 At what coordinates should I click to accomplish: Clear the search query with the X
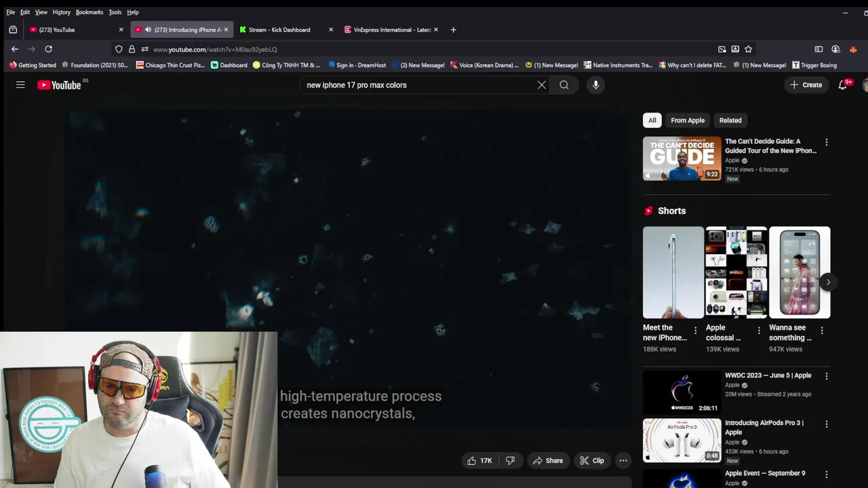coord(542,85)
